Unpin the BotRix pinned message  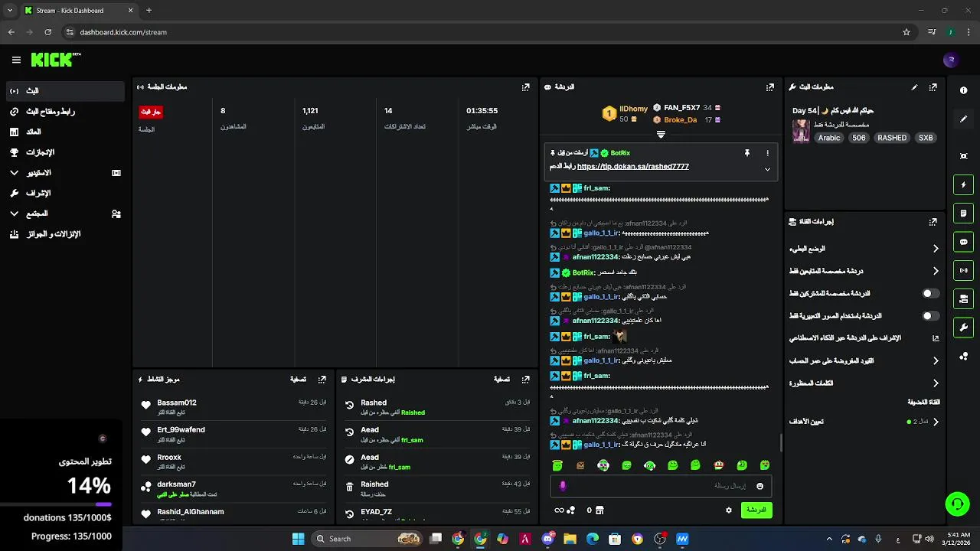[747, 153]
